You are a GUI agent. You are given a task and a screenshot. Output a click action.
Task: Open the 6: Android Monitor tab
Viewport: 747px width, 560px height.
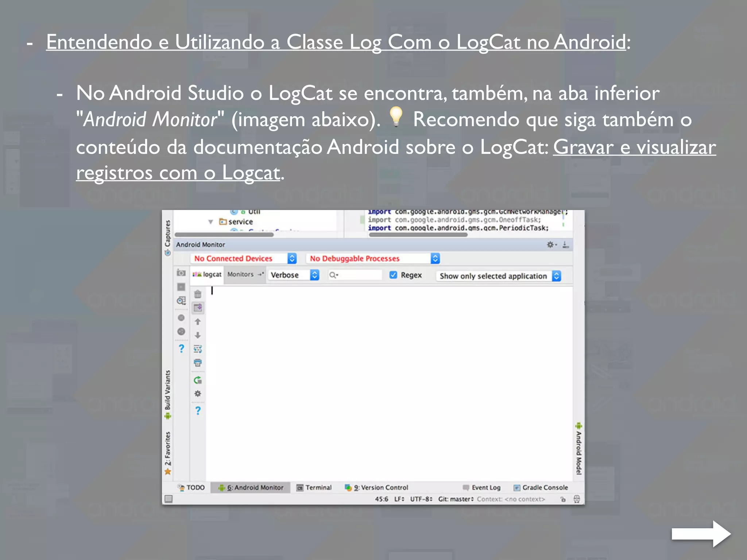[x=251, y=487]
